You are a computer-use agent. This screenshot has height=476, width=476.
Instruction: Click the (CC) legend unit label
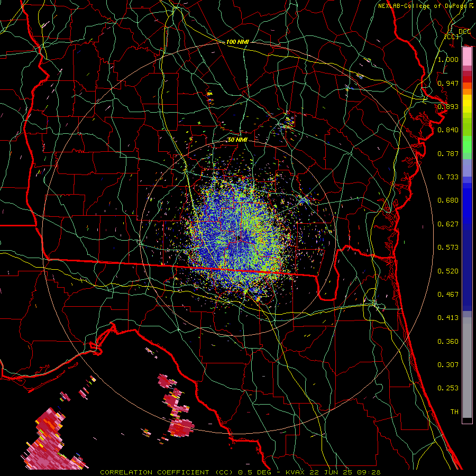(452, 36)
